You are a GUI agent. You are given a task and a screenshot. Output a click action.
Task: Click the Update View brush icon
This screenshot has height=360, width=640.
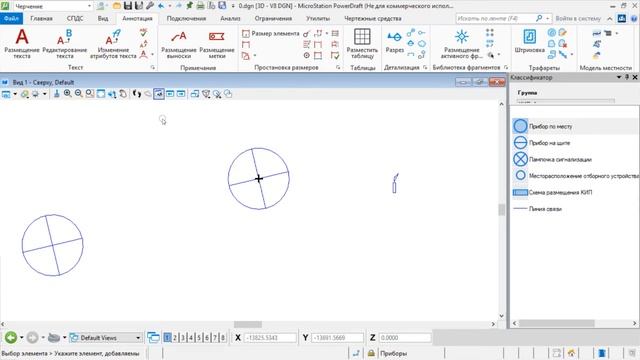pyautogui.click(x=56, y=94)
